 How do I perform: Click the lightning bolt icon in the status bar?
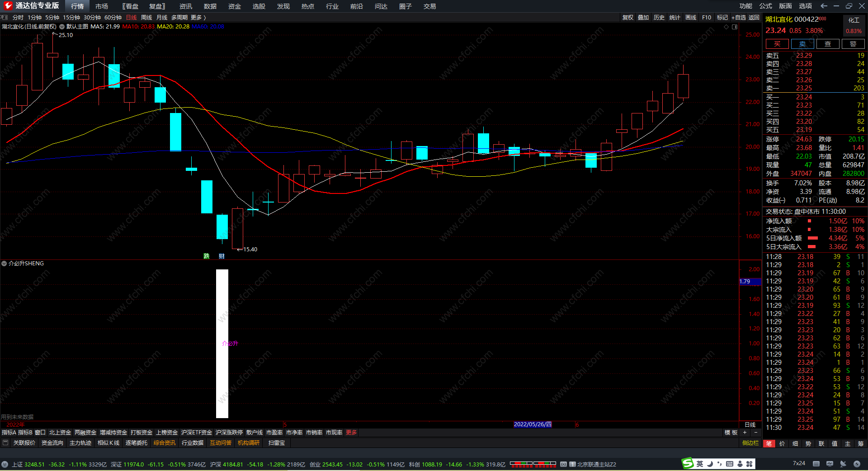click(x=857, y=464)
